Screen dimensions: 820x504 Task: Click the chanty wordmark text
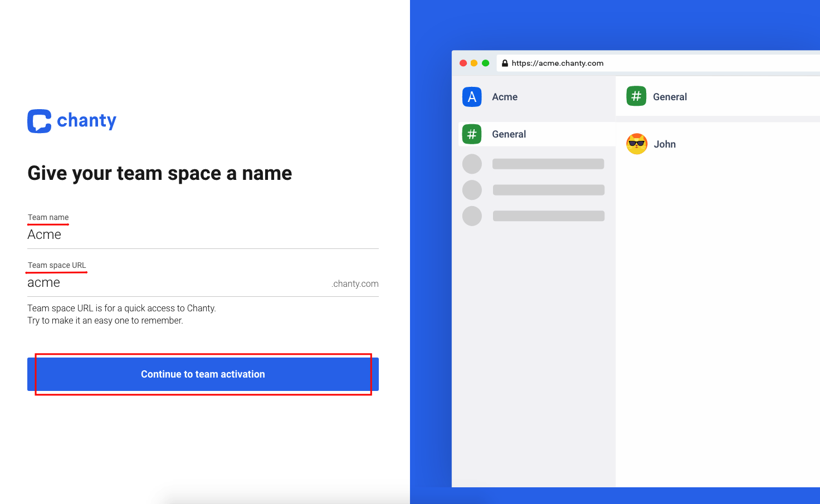click(87, 120)
